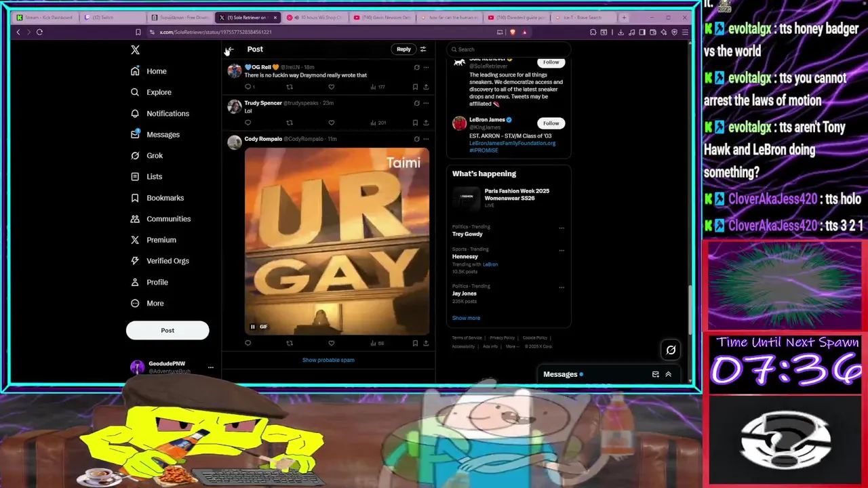The height and width of the screenshot is (488, 868).
Task: Share OG Rell's reply
Action: (x=426, y=87)
